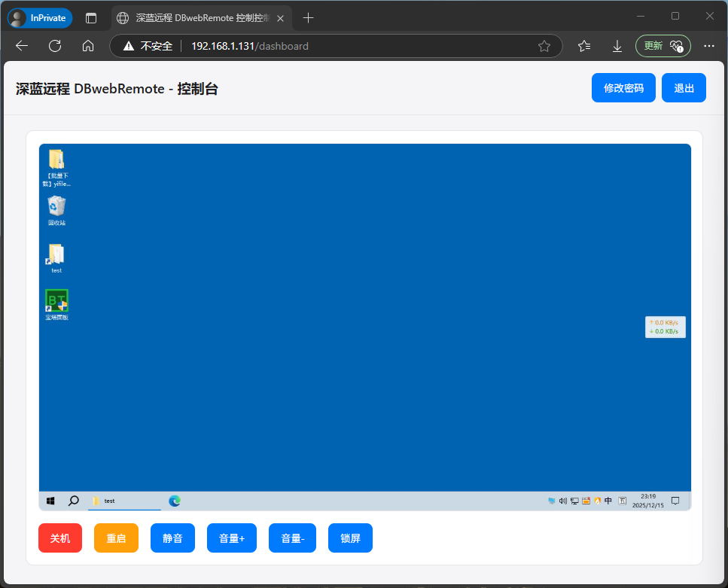Open the 【批量下载】yifile folder on the desktop

coord(56,160)
